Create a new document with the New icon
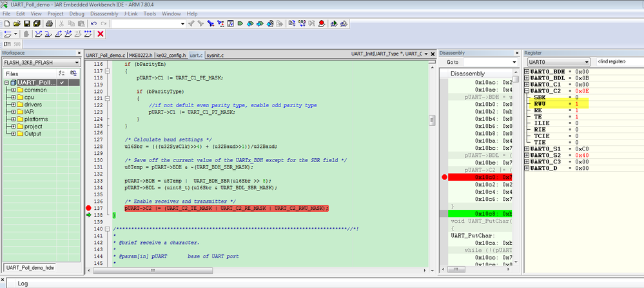Viewport: 644px width, 288px height. click(x=6, y=23)
